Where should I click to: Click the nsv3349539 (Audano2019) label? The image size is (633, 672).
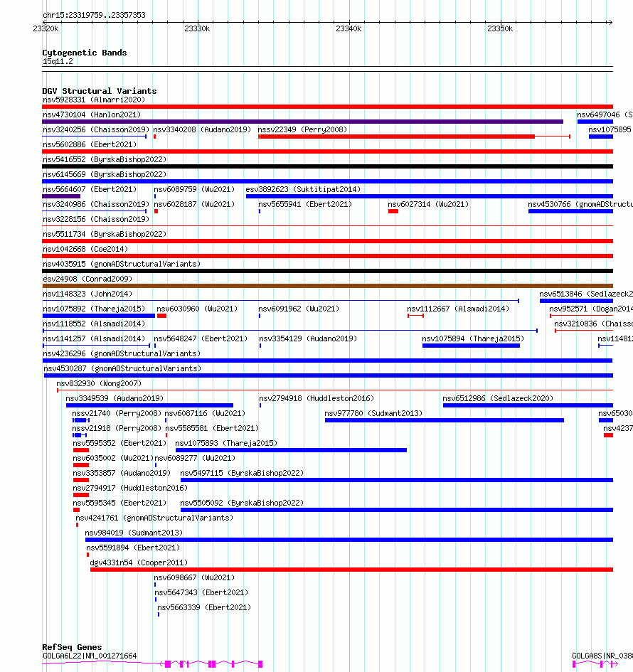115,398
